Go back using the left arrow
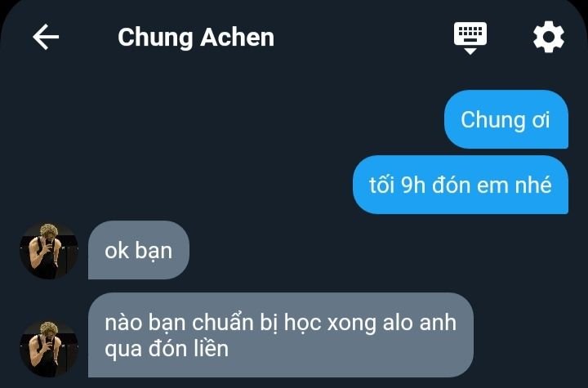Viewport: 588px width, 388px height. [x=46, y=37]
